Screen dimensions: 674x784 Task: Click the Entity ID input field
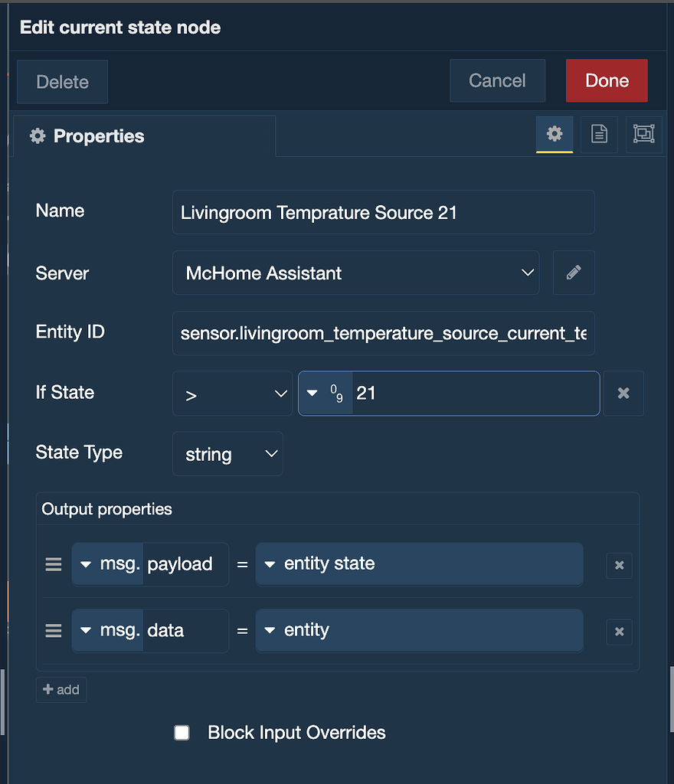tap(383, 332)
